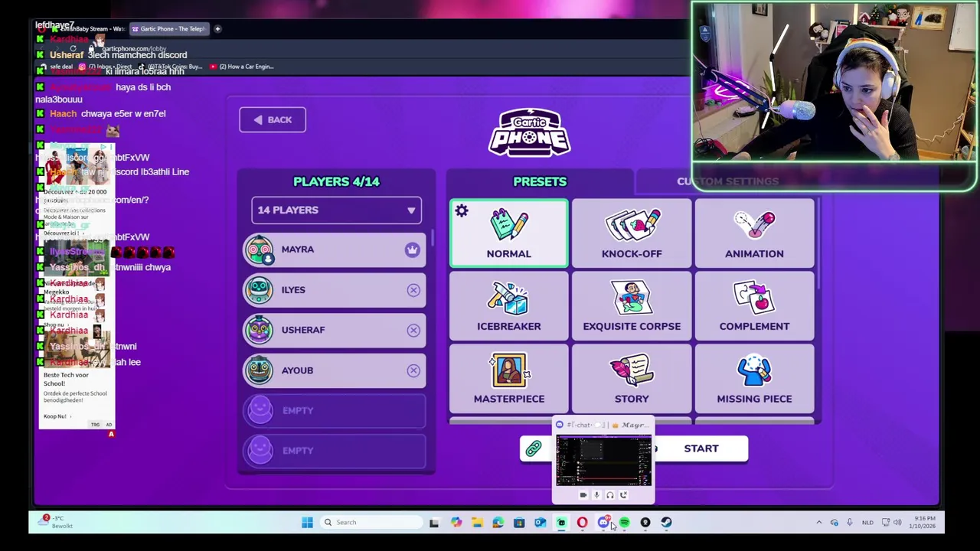Choose the Knock-Off preset
Viewport: 980px width, 551px height.
pos(632,233)
